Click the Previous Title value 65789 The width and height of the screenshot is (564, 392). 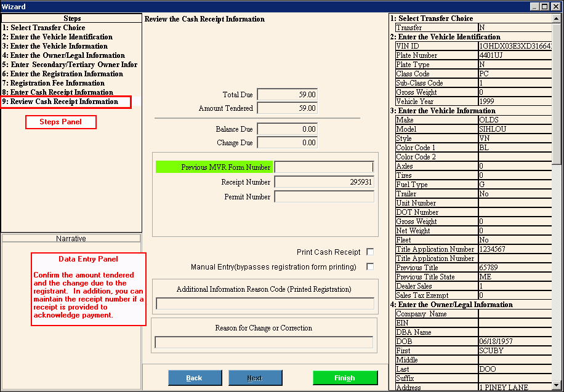[515, 268]
